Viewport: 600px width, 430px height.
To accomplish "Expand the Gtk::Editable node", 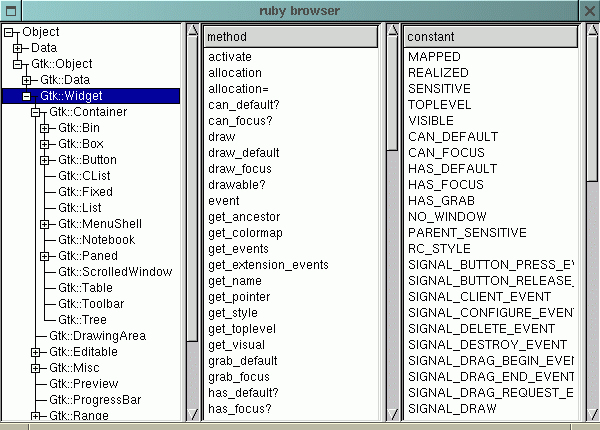I will pyautogui.click(x=36, y=352).
